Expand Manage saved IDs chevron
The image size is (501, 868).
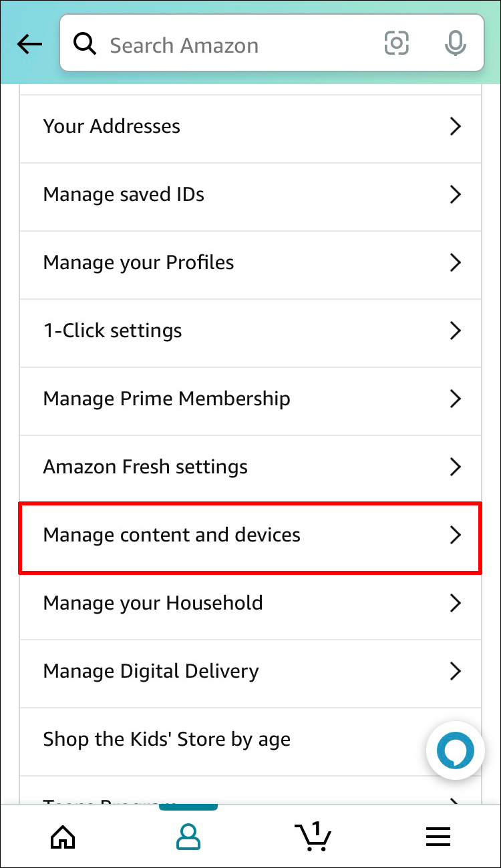point(456,194)
